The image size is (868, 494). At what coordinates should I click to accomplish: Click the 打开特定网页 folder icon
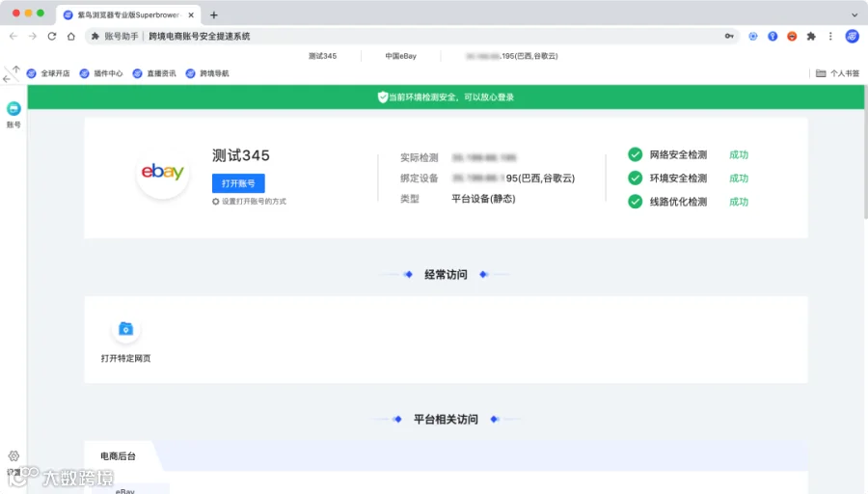(x=125, y=329)
